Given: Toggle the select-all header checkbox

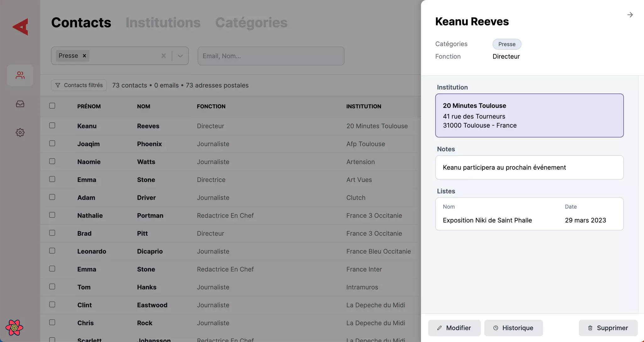Looking at the screenshot, I should click(x=52, y=106).
